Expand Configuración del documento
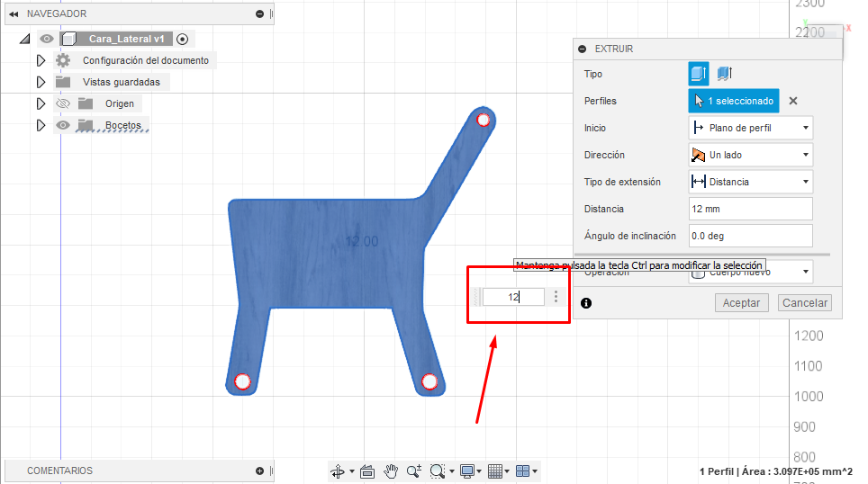 point(41,60)
